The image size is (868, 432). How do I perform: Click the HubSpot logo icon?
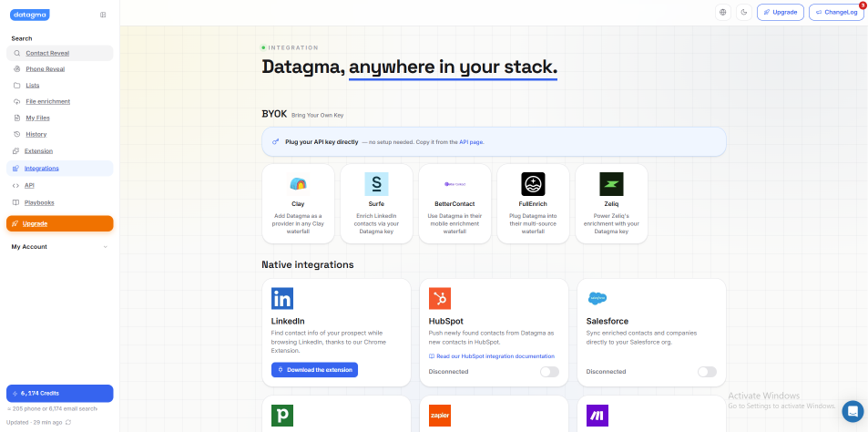point(440,299)
